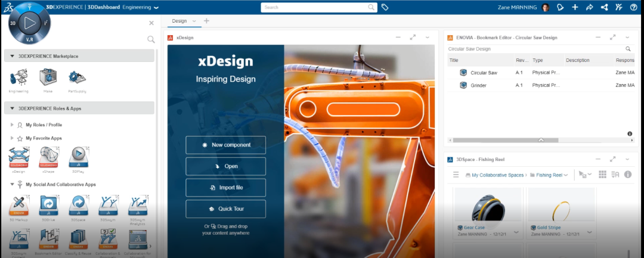Click Import file button
This screenshot has width=644, height=258.
[226, 188]
